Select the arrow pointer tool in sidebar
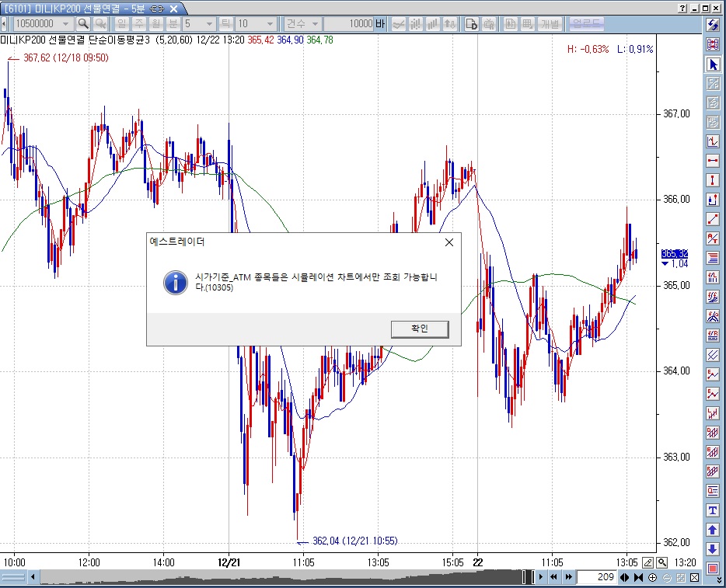726x588 pixels. point(713,64)
